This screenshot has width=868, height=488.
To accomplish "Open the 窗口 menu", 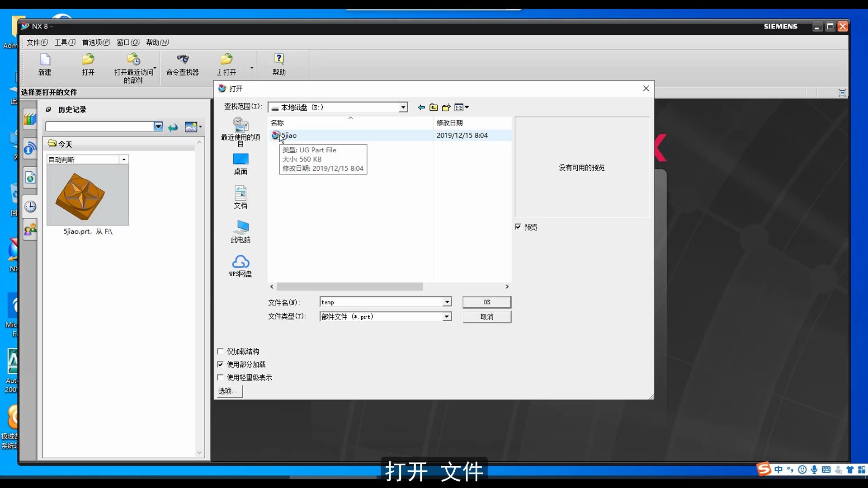I will 127,42.
